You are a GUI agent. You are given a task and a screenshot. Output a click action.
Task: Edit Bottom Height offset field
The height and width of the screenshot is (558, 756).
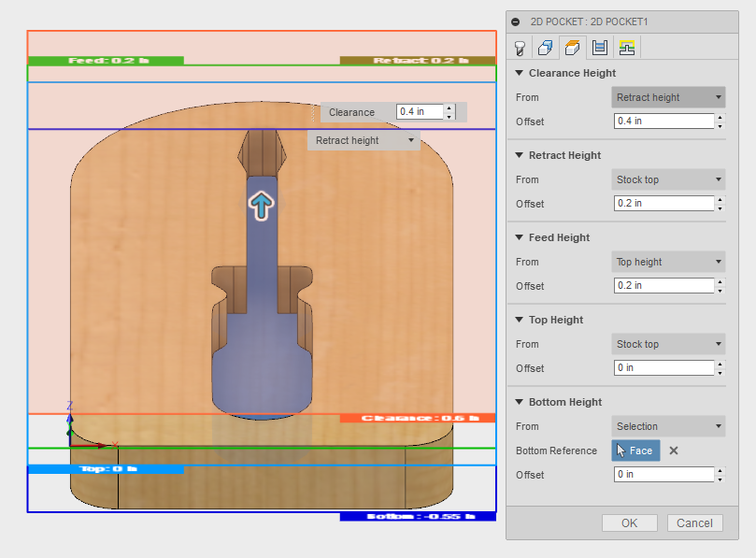663,474
